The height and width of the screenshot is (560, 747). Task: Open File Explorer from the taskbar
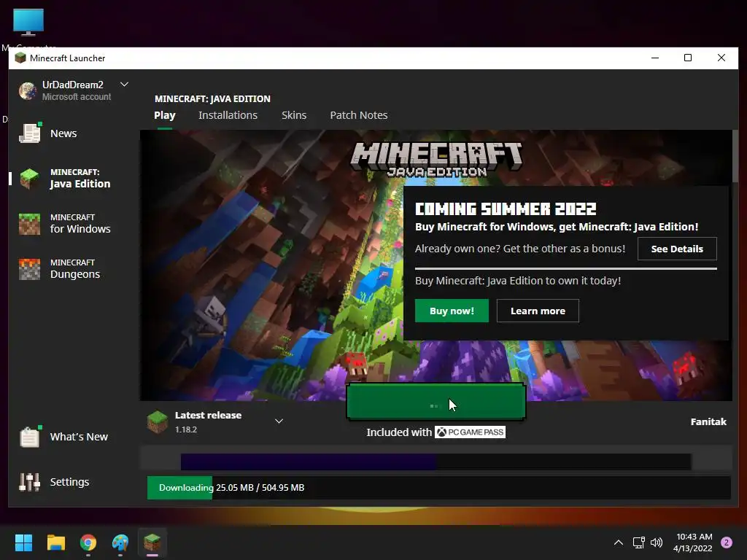tap(55, 542)
